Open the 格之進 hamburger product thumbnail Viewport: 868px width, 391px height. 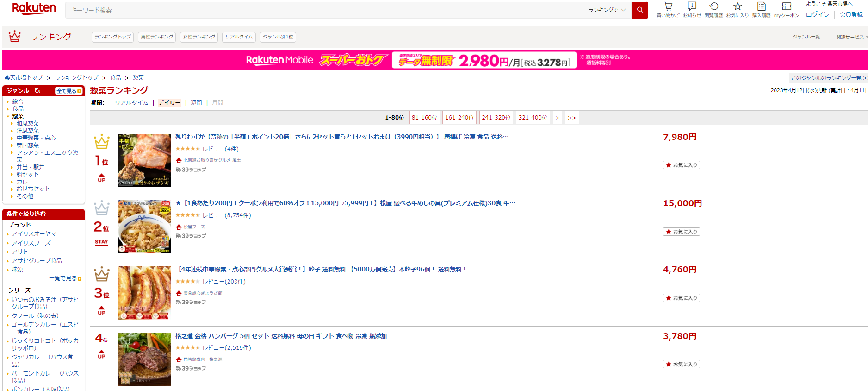pos(144,359)
